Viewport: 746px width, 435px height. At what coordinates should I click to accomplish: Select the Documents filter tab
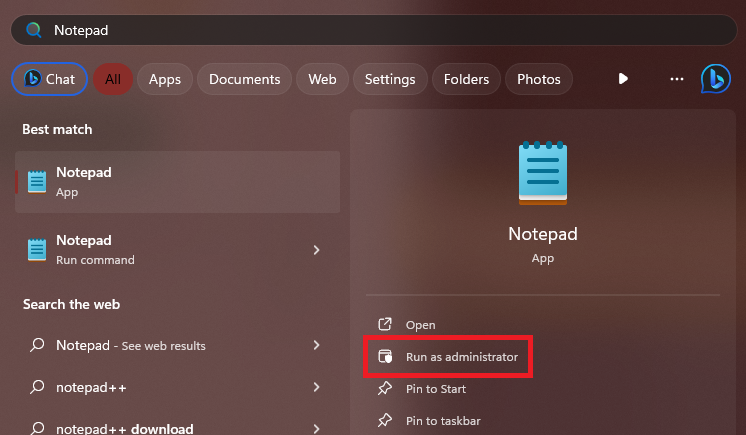pyautogui.click(x=244, y=79)
